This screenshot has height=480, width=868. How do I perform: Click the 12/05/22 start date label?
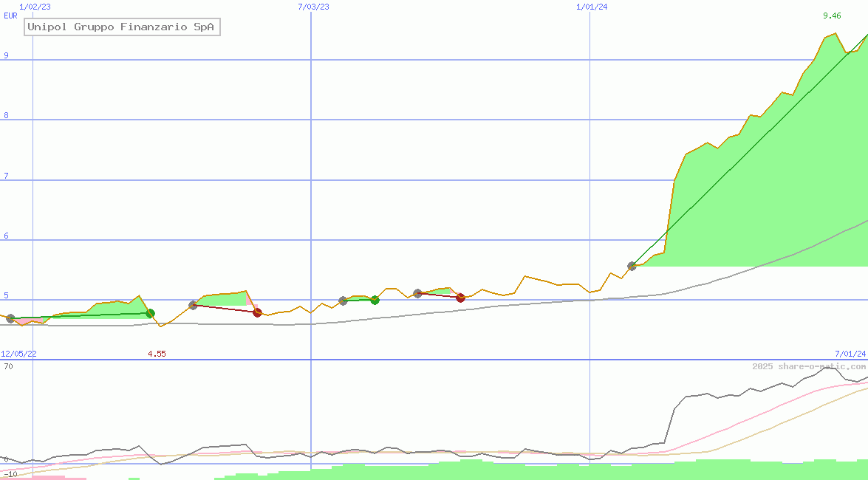pyautogui.click(x=19, y=354)
